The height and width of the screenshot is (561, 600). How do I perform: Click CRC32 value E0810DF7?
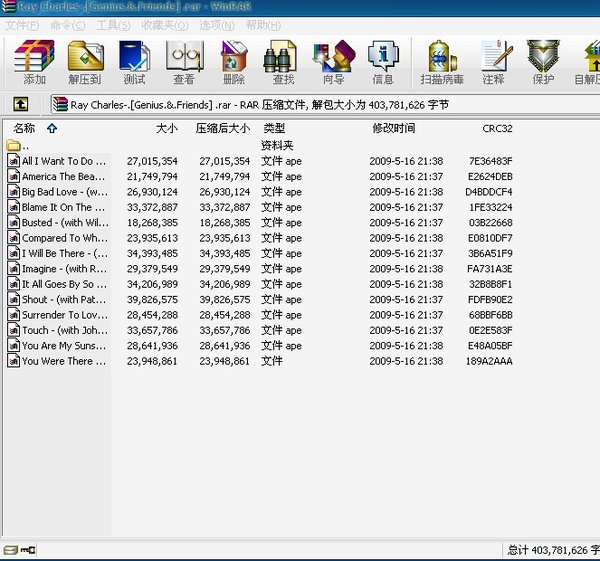coord(490,238)
